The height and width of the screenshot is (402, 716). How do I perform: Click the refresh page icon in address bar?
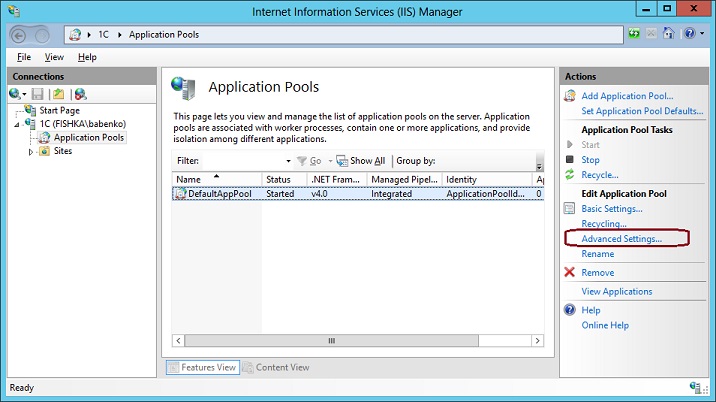[x=634, y=33]
